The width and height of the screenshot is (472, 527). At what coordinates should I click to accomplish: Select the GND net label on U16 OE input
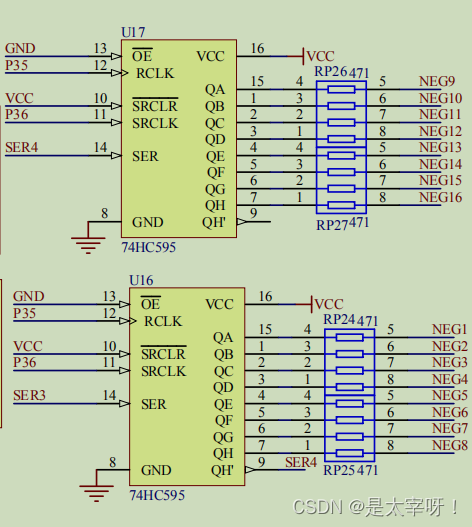tap(29, 296)
